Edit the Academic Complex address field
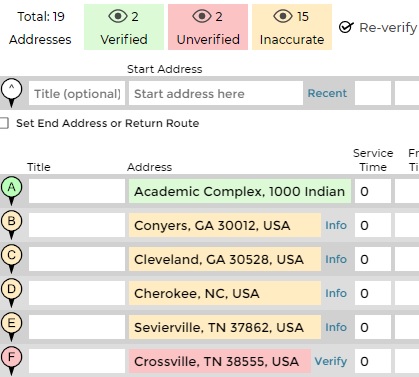This screenshot has height=377, width=419. pos(240,191)
